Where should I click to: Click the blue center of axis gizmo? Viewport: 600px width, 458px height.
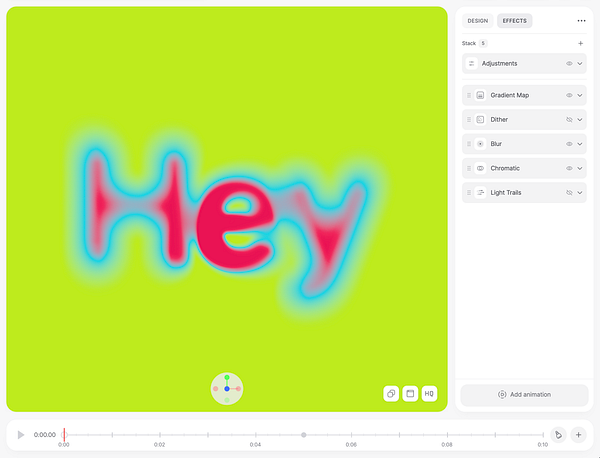227,389
